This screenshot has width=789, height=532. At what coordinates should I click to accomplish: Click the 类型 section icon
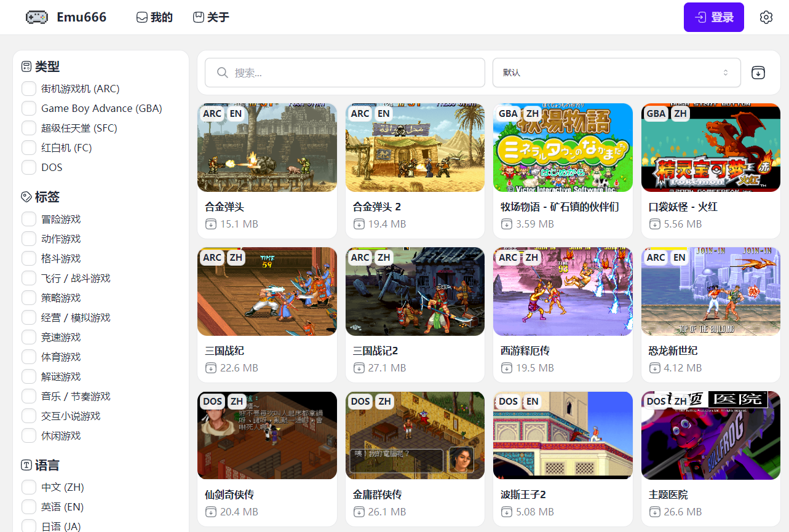pyautogui.click(x=26, y=66)
